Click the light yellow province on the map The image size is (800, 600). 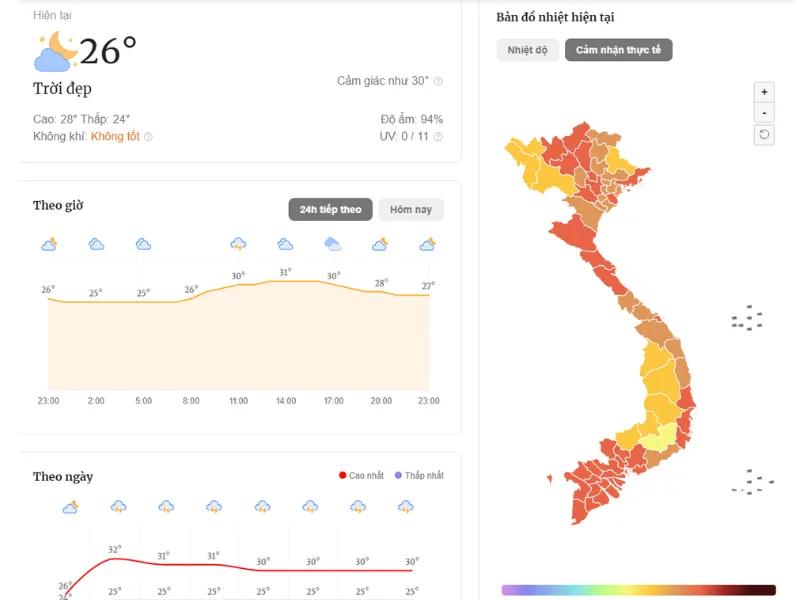pos(659,438)
